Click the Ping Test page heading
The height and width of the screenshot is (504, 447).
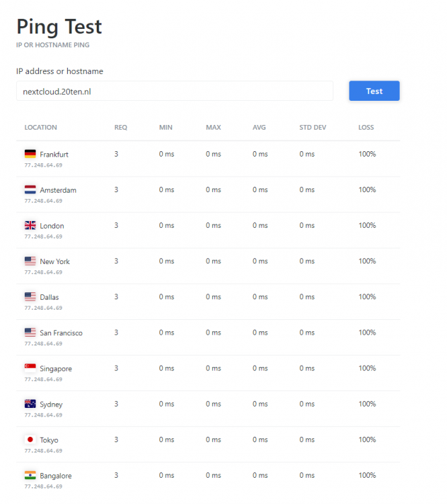(59, 27)
